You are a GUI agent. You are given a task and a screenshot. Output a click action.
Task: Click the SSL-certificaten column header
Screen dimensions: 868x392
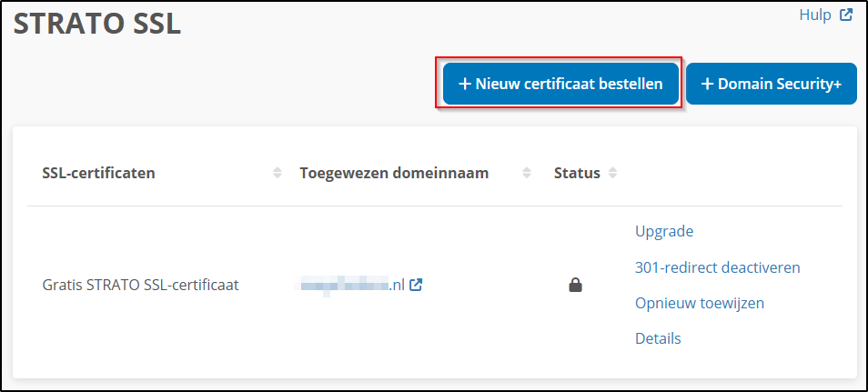click(98, 174)
